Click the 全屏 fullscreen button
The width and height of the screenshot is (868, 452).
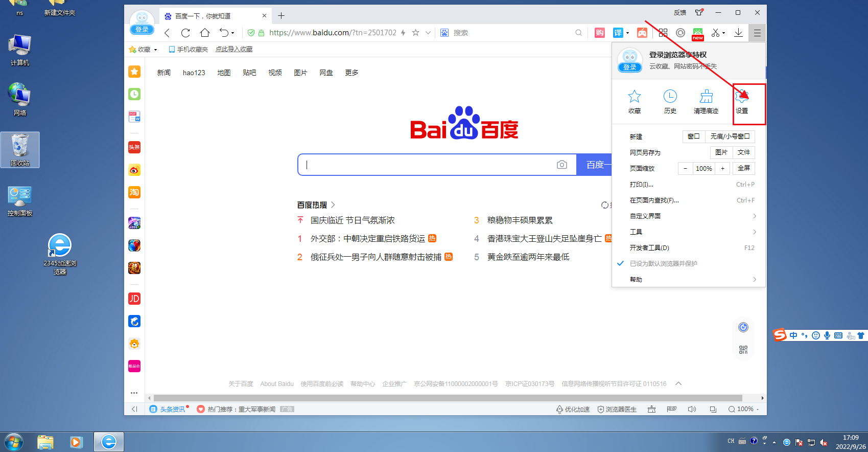(744, 168)
